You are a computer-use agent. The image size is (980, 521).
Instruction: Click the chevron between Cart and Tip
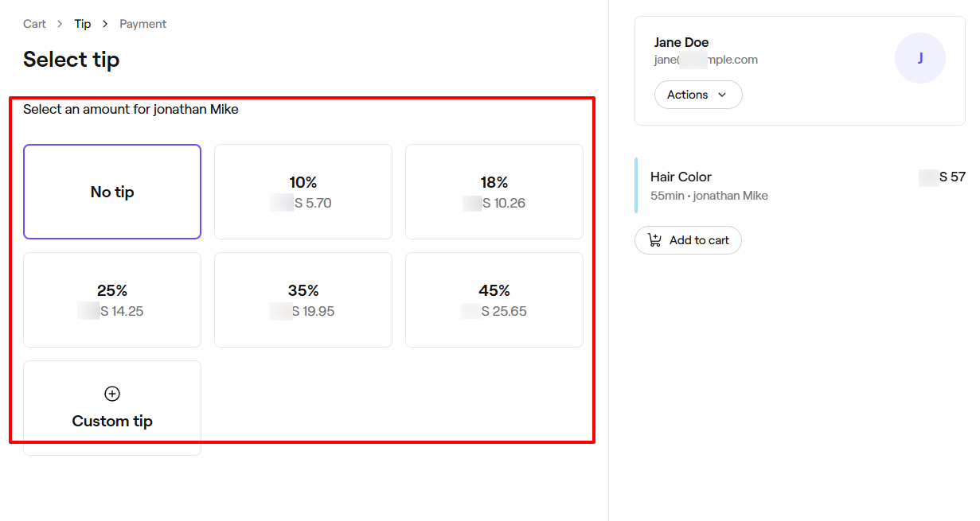coord(61,24)
